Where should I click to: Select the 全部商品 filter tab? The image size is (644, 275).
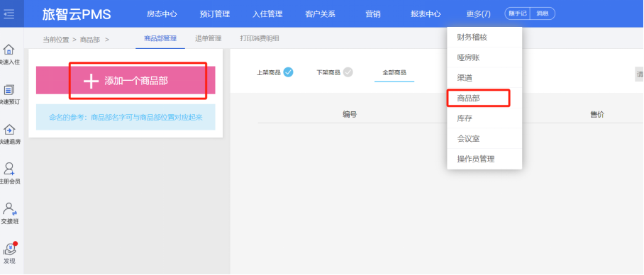(394, 73)
